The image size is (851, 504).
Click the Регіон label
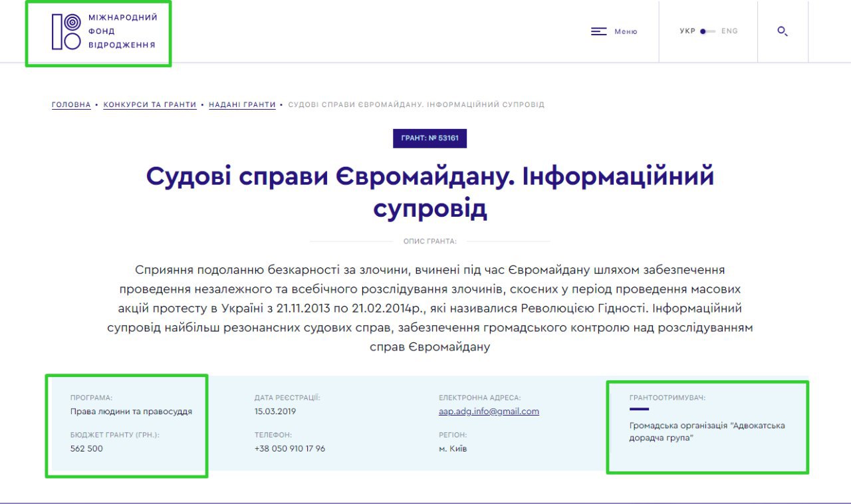tap(453, 435)
